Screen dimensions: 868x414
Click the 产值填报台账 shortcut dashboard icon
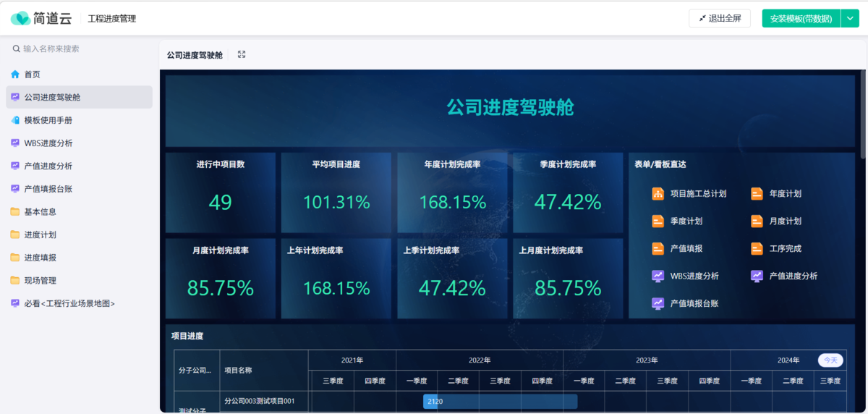[x=658, y=303]
